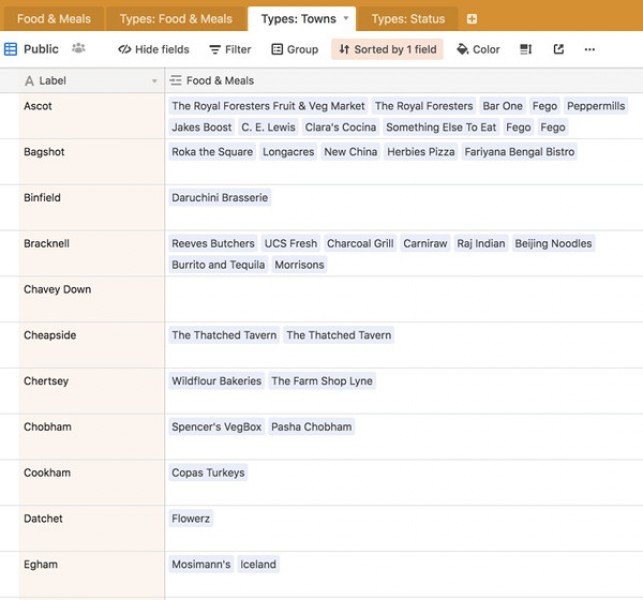Open the Types: Food & Meals tab

[175, 19]
